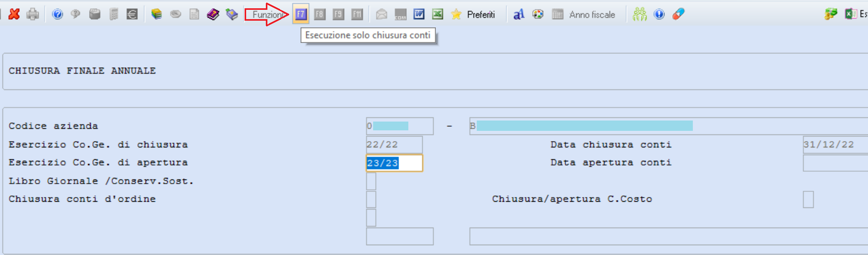Image resolution: width=868 pixels, height=255 pixels.
Task: Click the Chiusura conti d'ordine box
Action: pyautogui.click(x=371, y=199)
